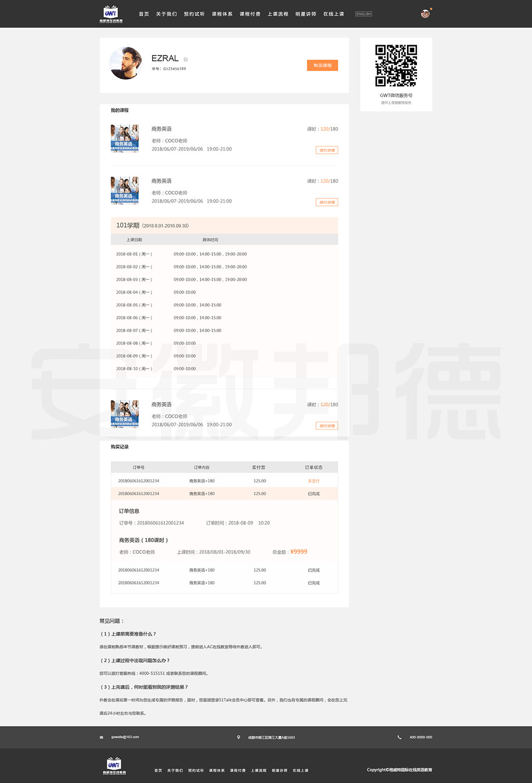Click the GWT logo in the footer
Image resolution: width=532 pixels, height=783 pixels.
coord(114,766)
